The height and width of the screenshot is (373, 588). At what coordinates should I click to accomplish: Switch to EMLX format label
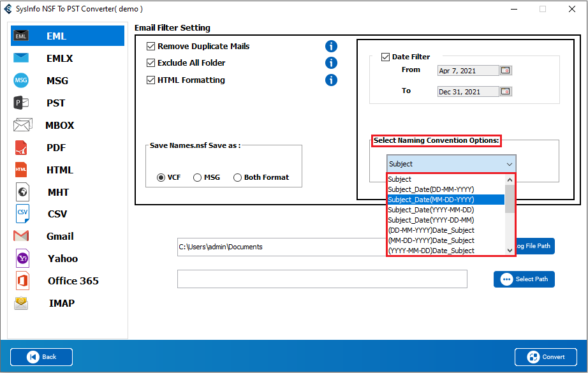tap(59, 58)
